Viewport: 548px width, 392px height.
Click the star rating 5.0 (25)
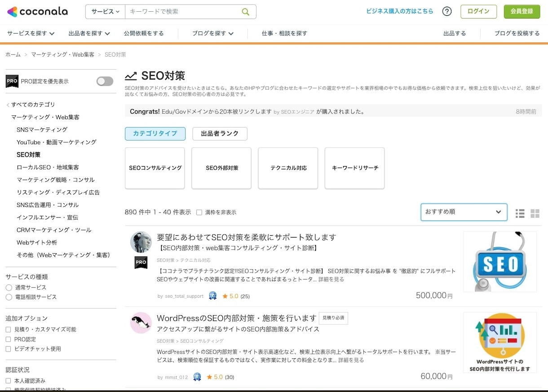click(235, 296)
